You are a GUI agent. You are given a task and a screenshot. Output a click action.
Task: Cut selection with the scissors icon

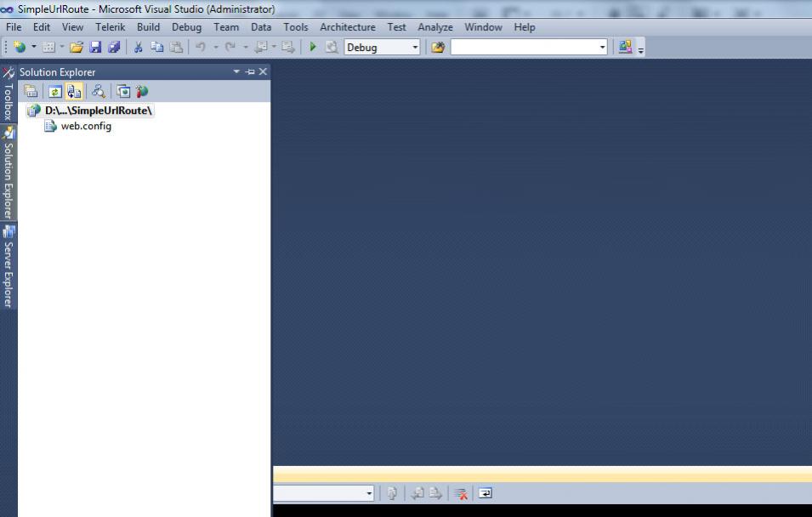[139, 48]
